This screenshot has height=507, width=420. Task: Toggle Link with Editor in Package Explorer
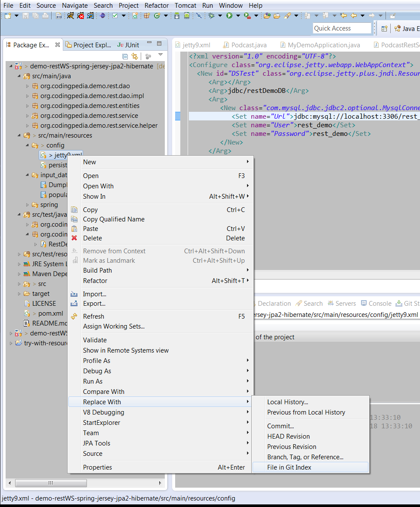coord(135,56)
